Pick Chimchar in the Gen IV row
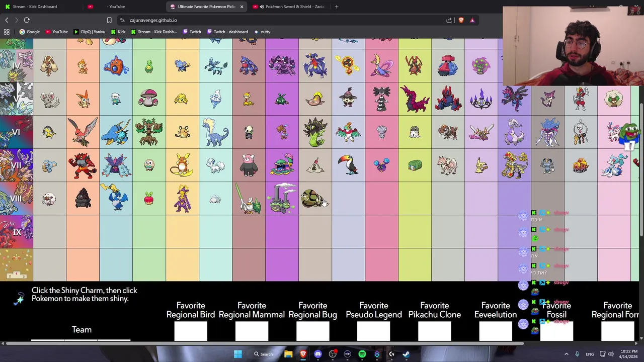 pyautogui.click(x=83, y=66)
